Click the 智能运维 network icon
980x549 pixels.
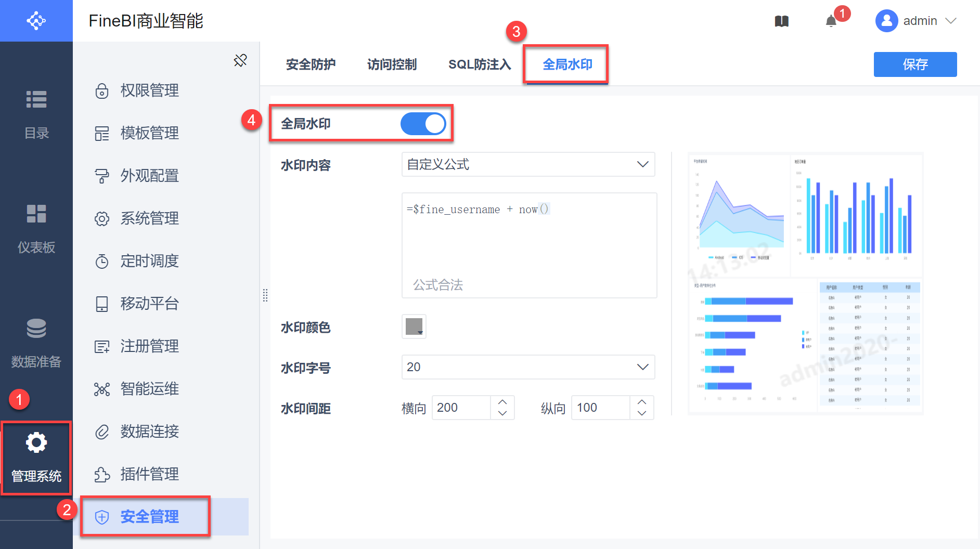pyautogui.click(x=102, y=389)
